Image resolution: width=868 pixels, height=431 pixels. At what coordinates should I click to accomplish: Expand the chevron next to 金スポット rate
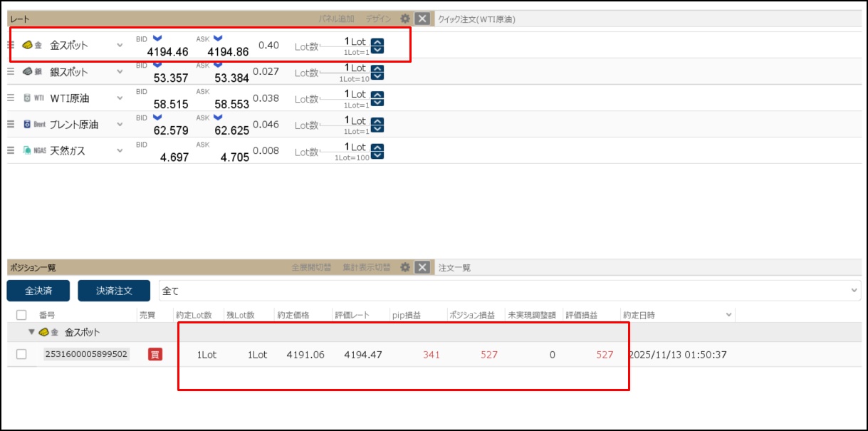tap(120, 46)
